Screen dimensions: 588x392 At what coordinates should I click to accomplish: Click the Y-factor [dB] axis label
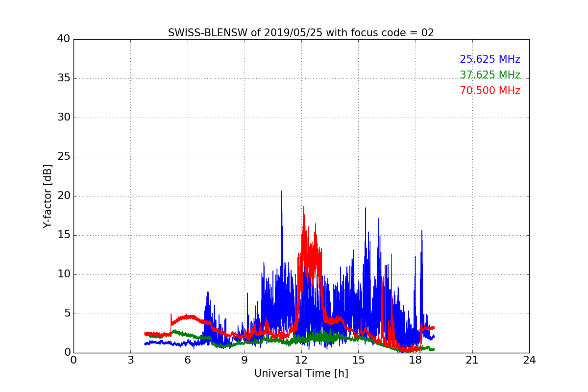[x=48, y=196]
